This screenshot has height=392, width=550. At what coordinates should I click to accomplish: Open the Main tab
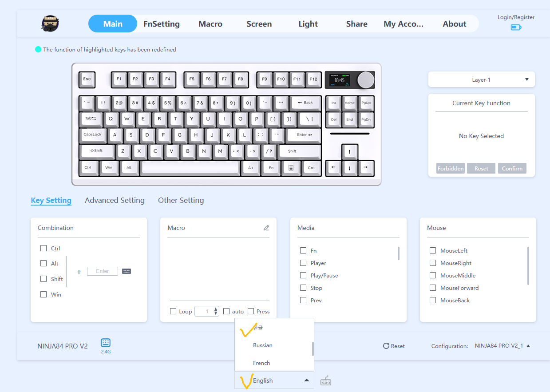pos(113,24)
